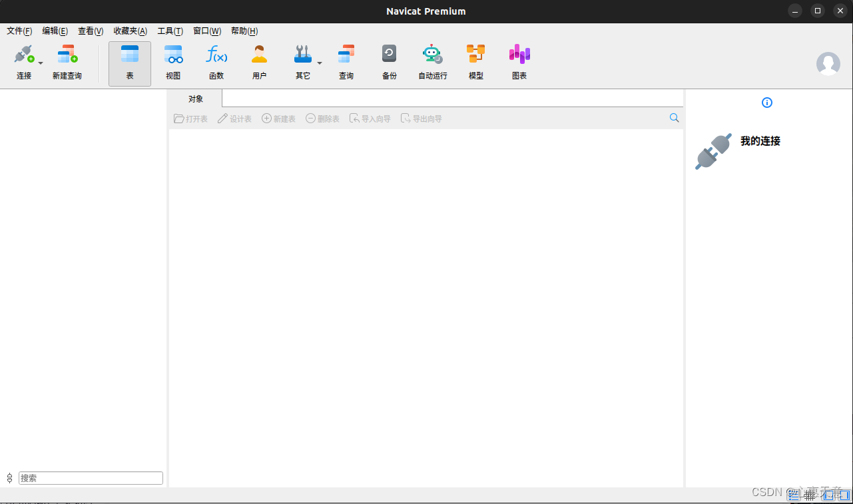Click the blue information icon in right panel
853x504 pixels.
point(767,103)
